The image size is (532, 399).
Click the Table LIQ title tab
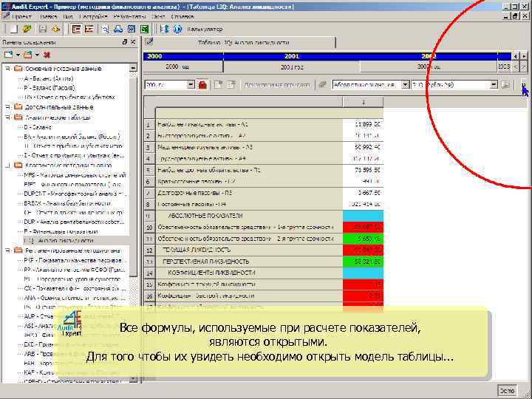click(244, 43)
